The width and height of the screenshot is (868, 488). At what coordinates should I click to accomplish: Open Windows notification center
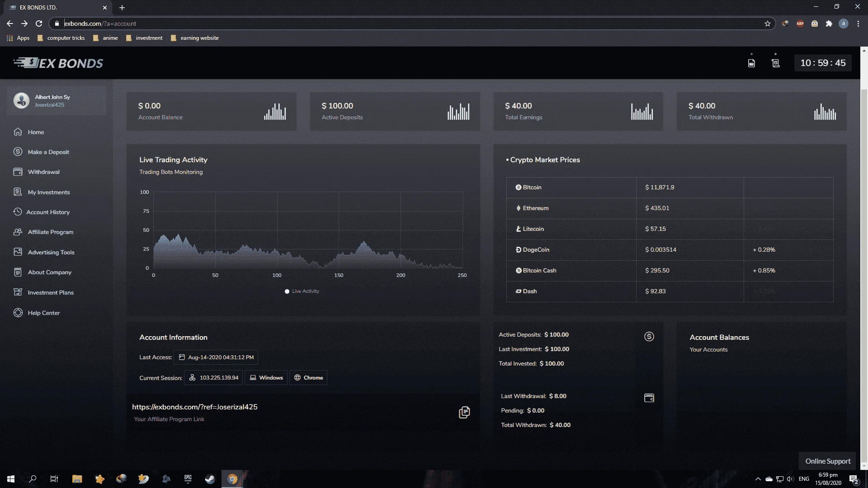pyautogui.click(x=854, y=479)
